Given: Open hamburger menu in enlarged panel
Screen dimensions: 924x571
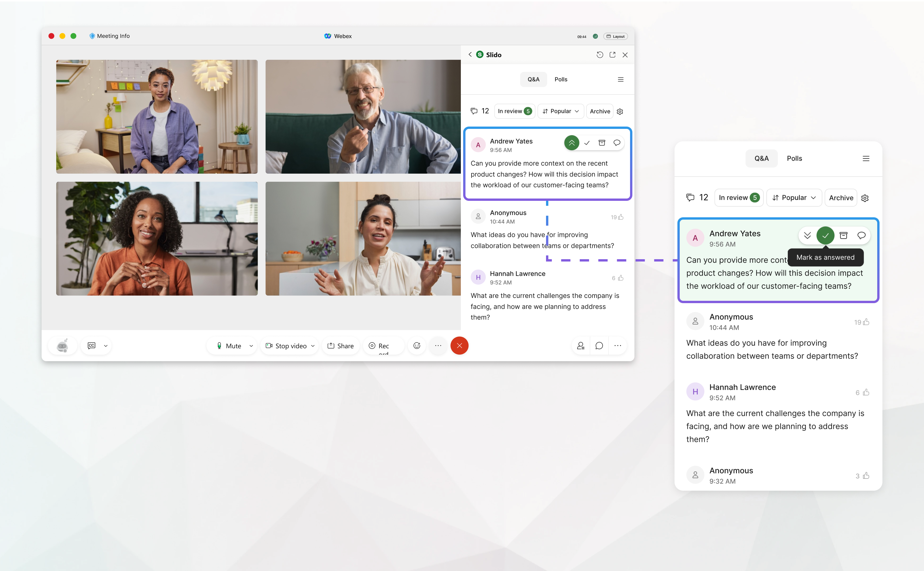Looking at the screenshot, I should pos(866,159).
